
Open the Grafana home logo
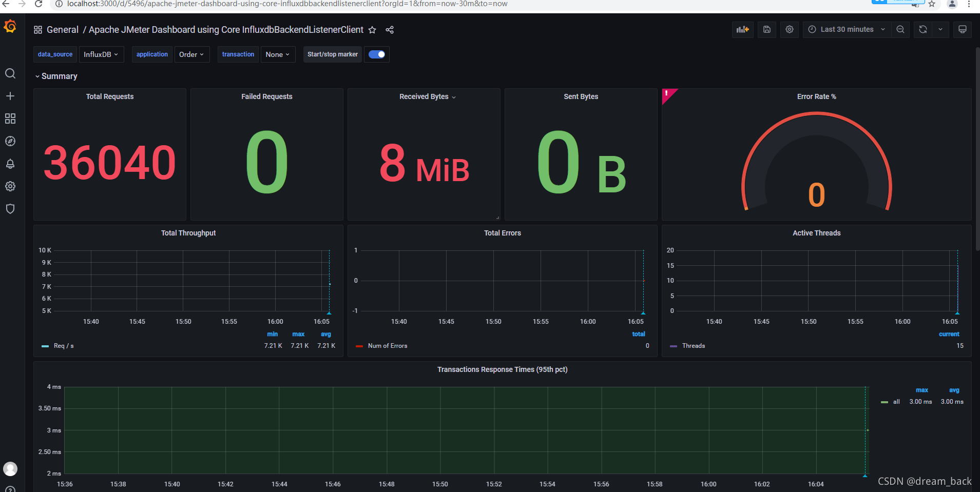[10, 26]
